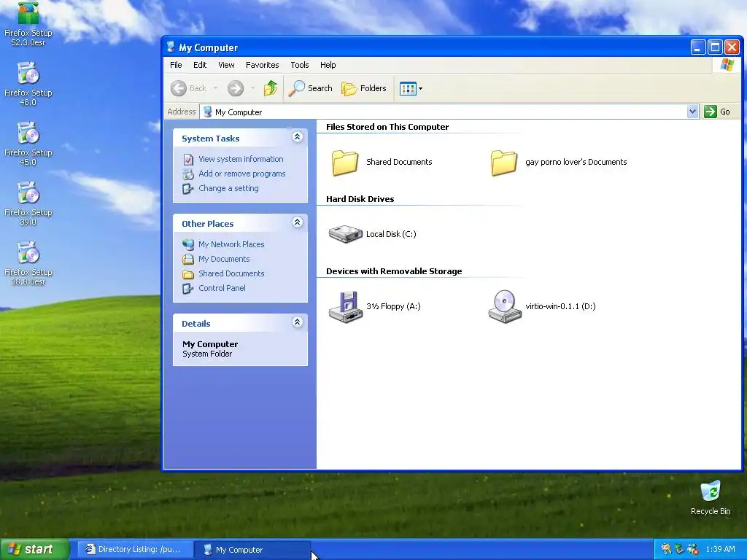Click the tray icon nearest the clock

click(x=693, y=550)
